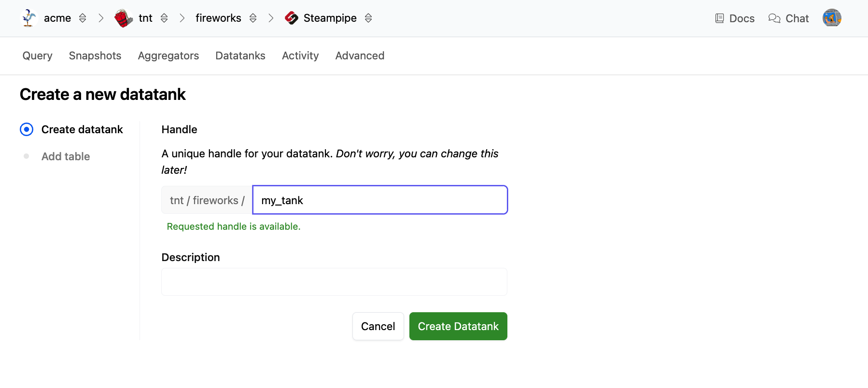The image size is (868, 388).
Task: Select the Add table step
Action: (66, 156)
